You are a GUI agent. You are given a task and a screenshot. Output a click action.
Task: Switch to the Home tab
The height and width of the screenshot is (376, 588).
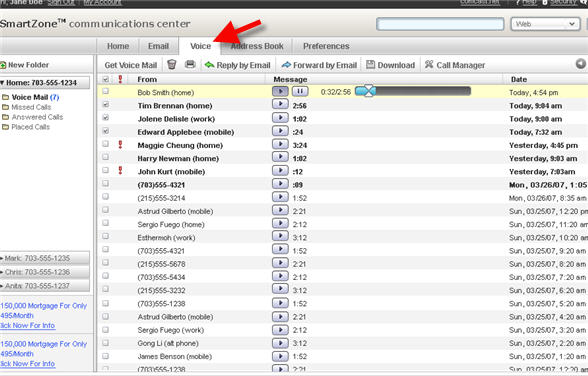tap(118, 46)
